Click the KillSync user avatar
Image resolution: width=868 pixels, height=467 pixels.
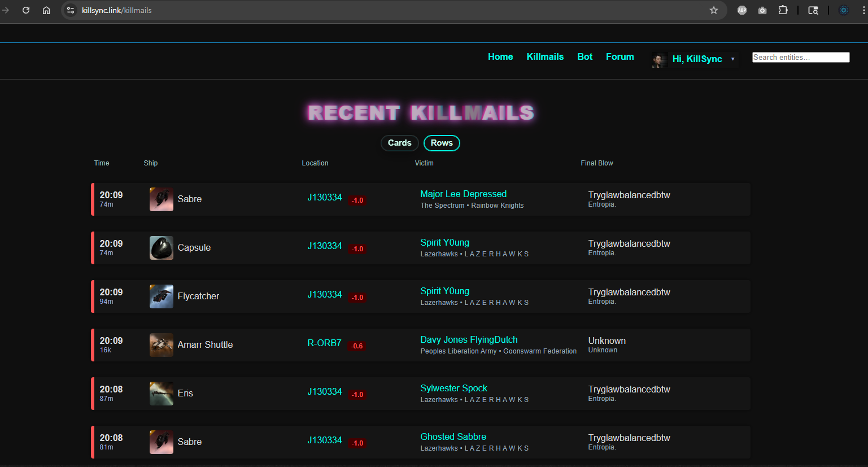point(659,59)
